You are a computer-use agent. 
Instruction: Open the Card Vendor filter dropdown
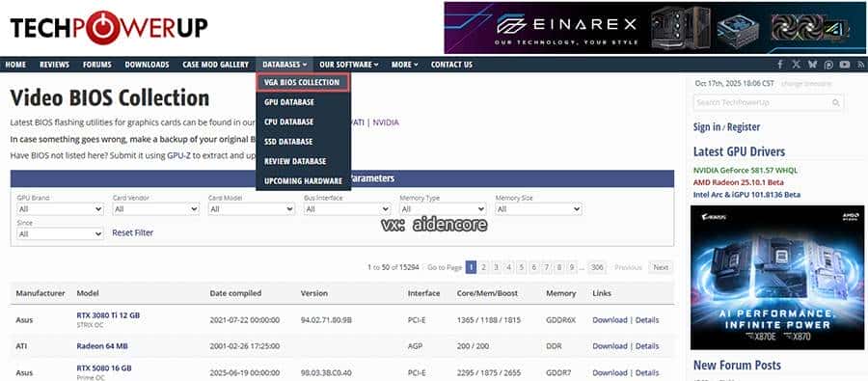[x=155, y=209]
